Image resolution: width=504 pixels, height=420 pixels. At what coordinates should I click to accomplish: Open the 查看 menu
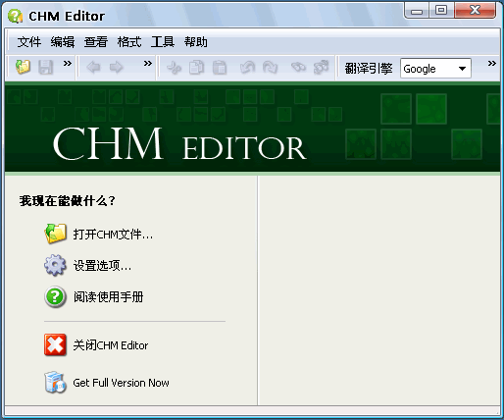[x=96, y=42]
